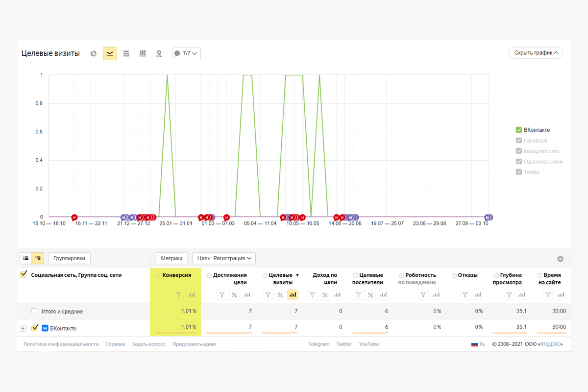The height and width of the screenshot is (392, 588).
Task: Open the Метрики button
Action: point(172,258)
